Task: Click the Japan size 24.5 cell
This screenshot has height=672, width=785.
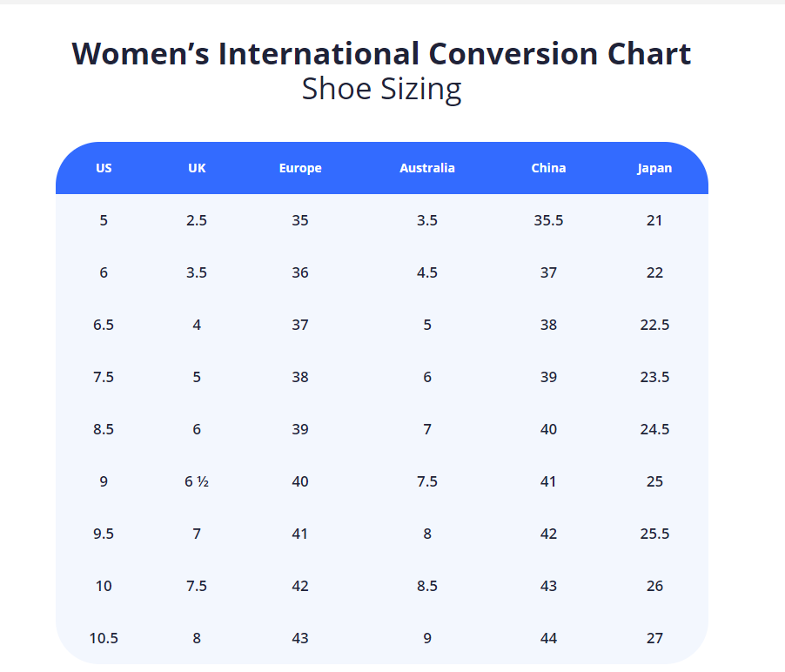Action: point(654,429)
